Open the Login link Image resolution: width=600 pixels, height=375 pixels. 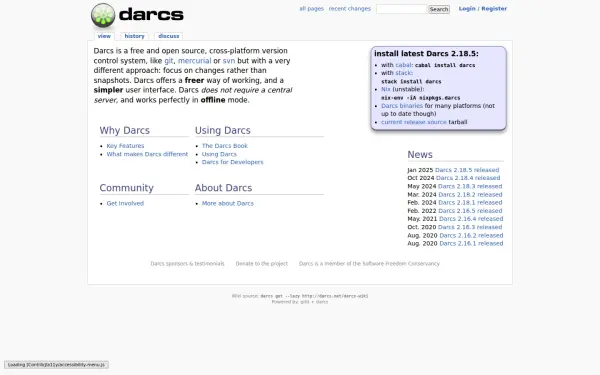467,8
